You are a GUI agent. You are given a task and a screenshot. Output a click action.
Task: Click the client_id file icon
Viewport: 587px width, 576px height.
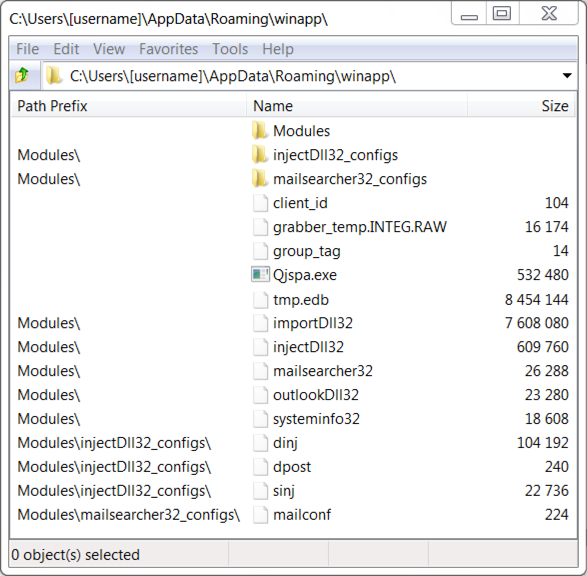261,203
